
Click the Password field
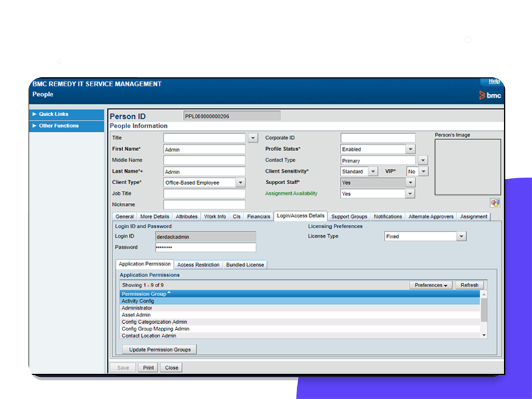pos(205,247)
